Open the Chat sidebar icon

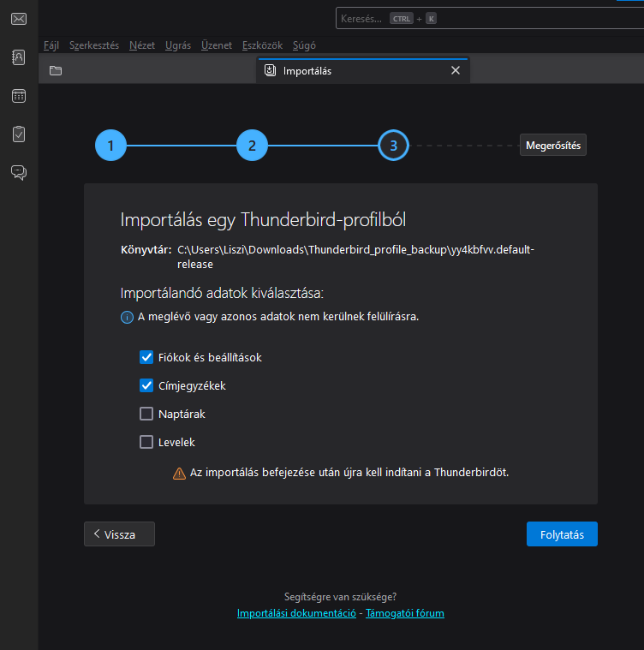(19, 172)
